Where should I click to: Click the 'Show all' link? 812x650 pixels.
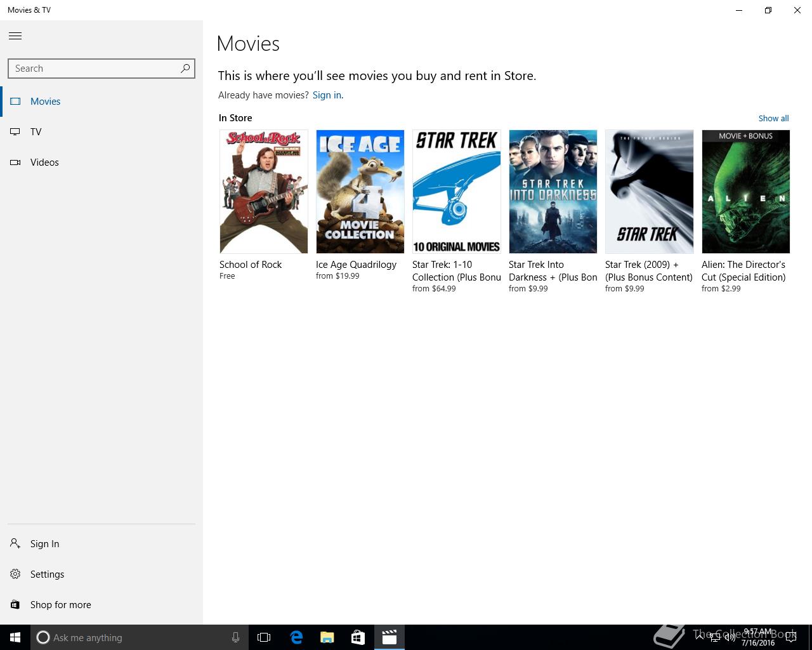point(774,118)
